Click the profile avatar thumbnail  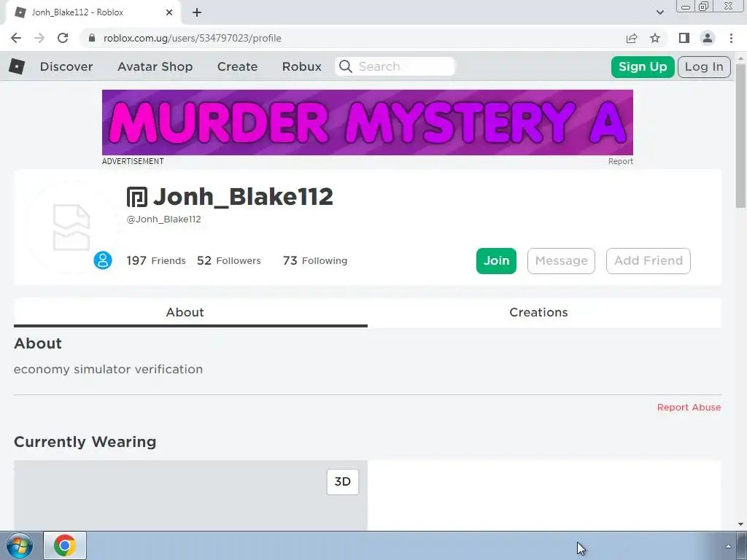tap(71, 227)
